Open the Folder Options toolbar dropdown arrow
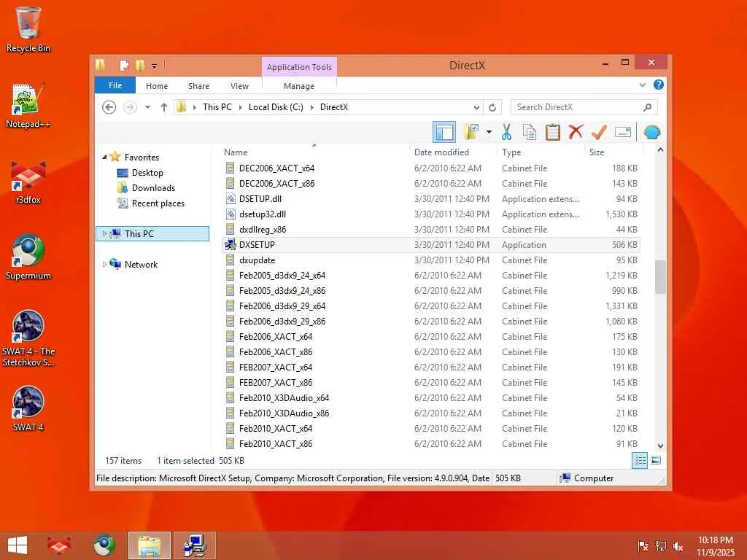This screenshot has height=560, width=747. click(x=489, y=132)
